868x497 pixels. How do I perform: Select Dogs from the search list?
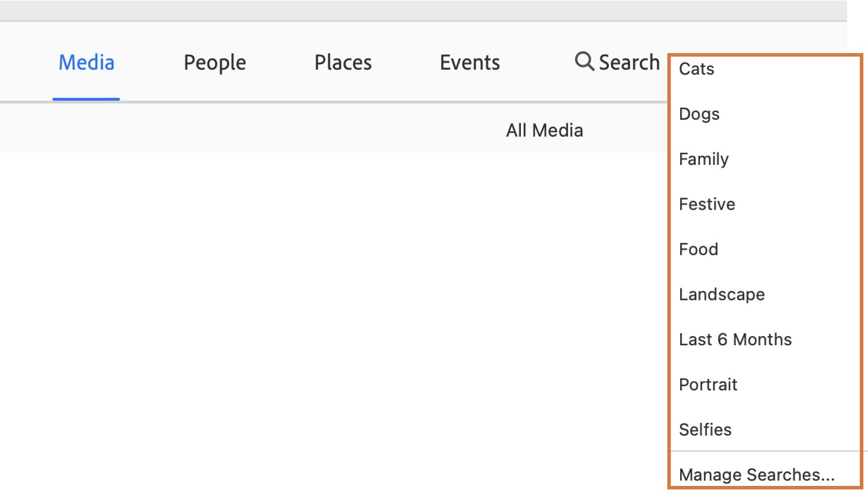(699, 114)
